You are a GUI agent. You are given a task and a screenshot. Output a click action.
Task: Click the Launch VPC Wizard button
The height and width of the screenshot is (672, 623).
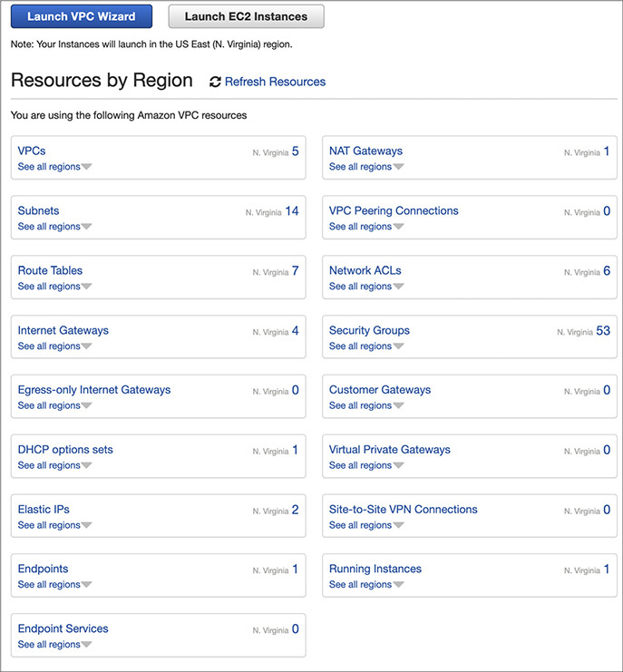point(82,16)
